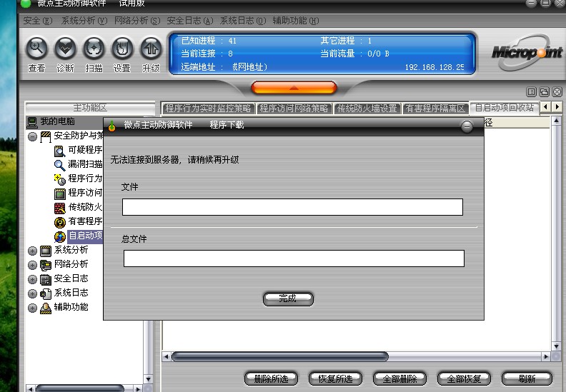Collapse info panel with orange arrow button
This screenshot has height=392, width=566.
click(x=294, y=88)
